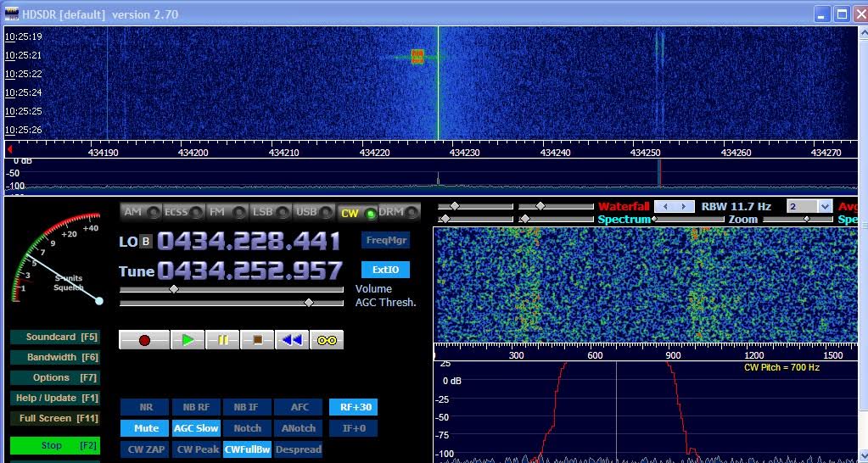Click the square stop playback button
The image size is (868, 463).
[257, 340]
